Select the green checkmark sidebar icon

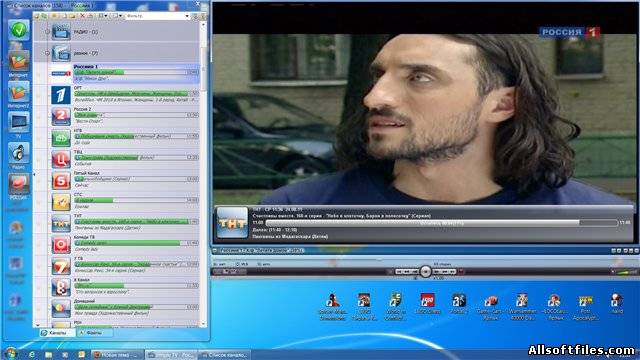click(x=19, y=30)
